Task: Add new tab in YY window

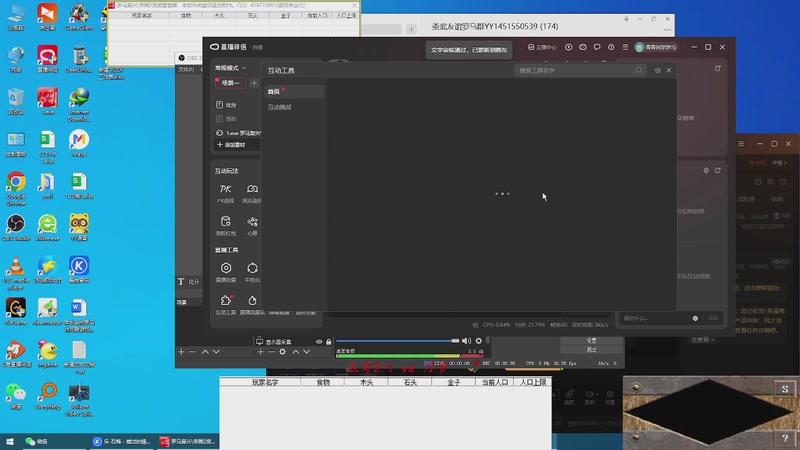Action: 411,30
